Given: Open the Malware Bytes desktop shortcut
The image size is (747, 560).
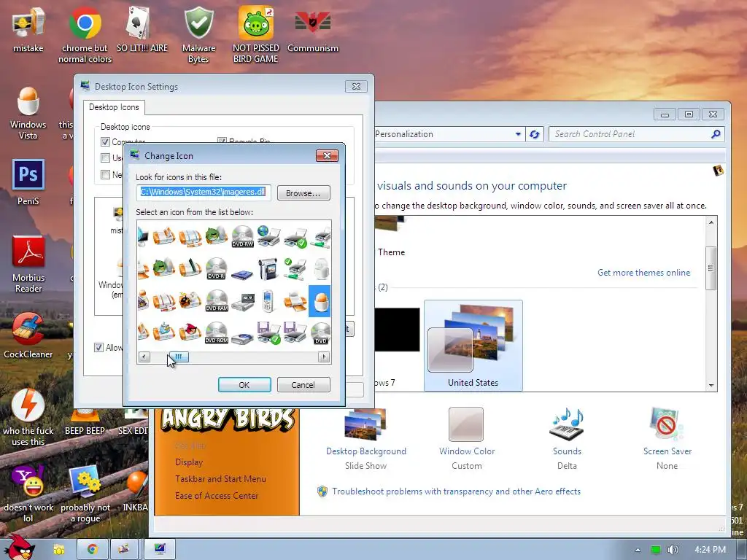Looking at the screenshot, I should click(x=198, y=35).
